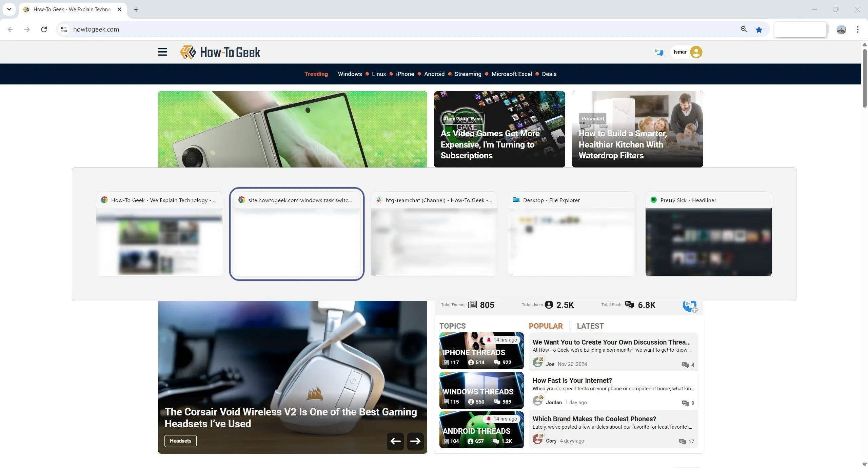Select the POPULAR threads tab

546,326
